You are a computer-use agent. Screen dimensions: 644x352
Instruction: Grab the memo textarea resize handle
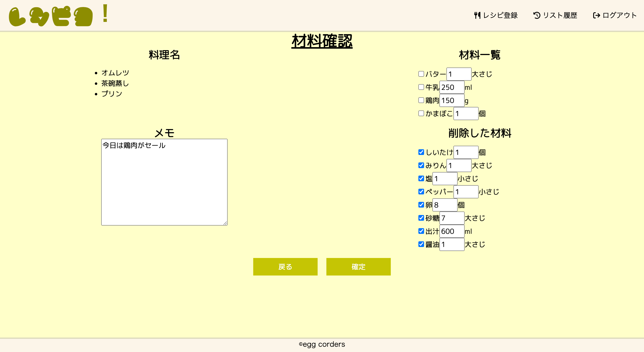pos(225,223)
